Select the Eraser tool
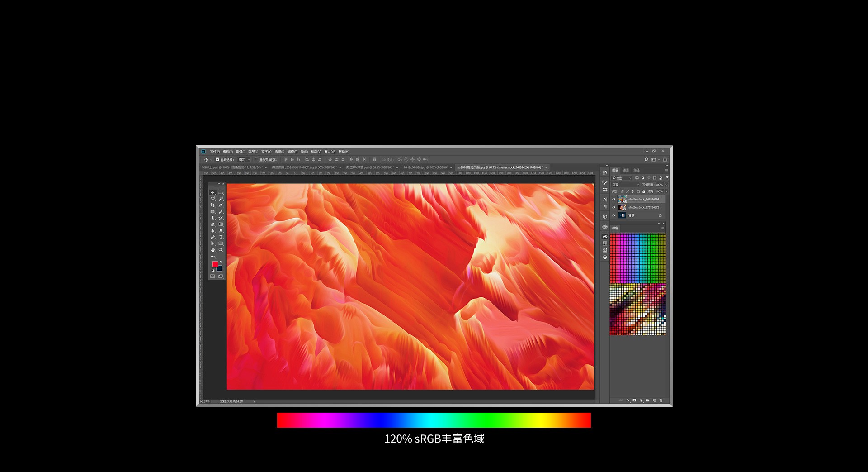The image size is (868, 472). (212, 224)
